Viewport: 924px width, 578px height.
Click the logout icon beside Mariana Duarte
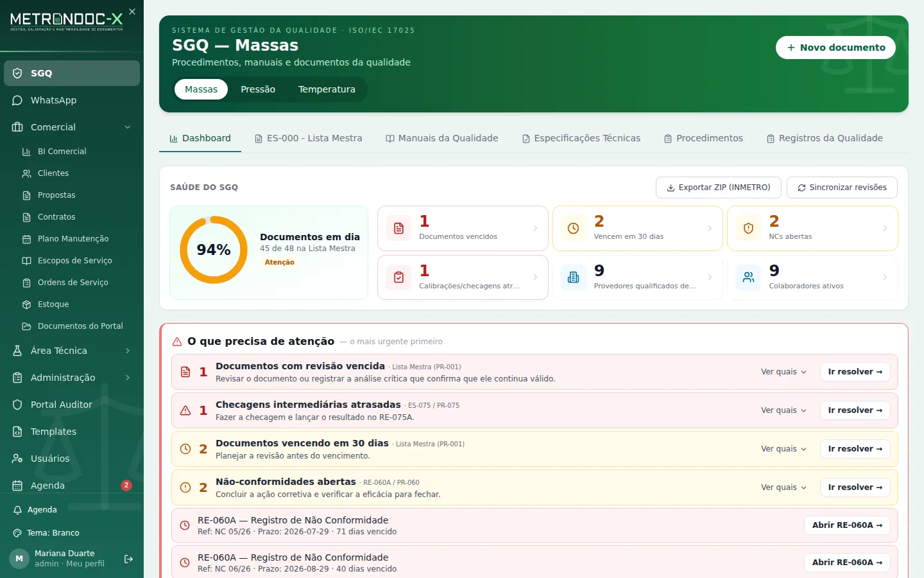pyautogui.click(x=128, y=559)
